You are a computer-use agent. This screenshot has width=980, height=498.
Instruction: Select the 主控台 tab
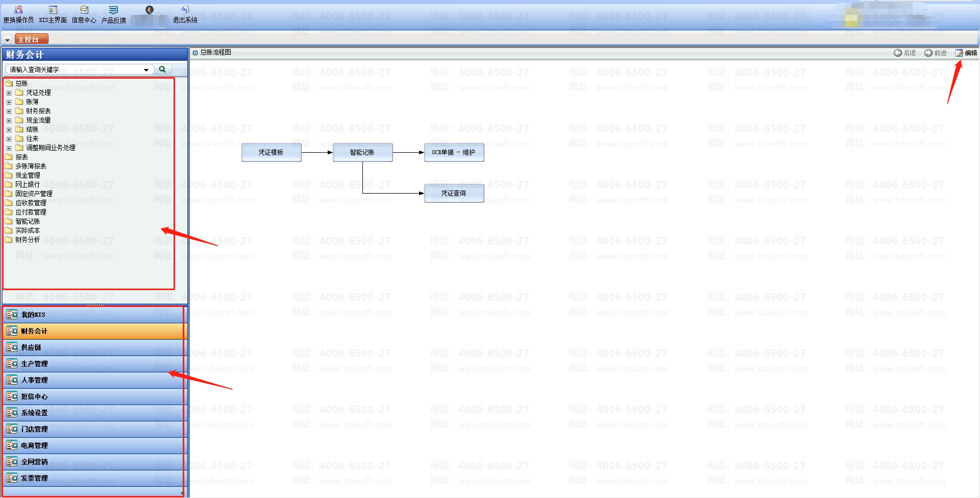click(x=31, y=39)
